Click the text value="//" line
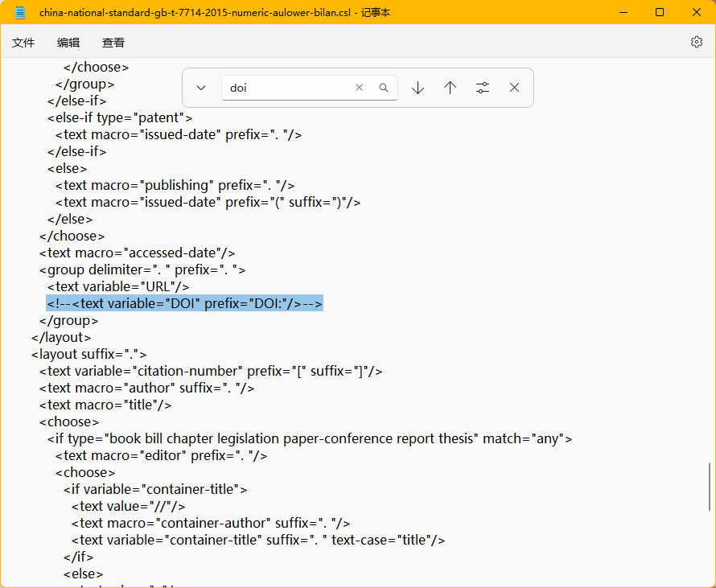Screen dimensions: 716x588 point(128,506)
